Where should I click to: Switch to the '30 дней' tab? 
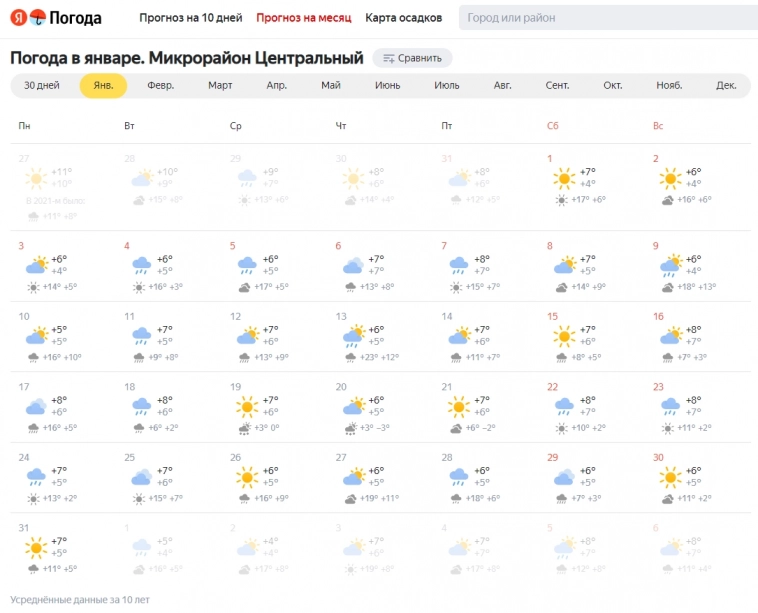pyautogui.click(x=42, y=86)
